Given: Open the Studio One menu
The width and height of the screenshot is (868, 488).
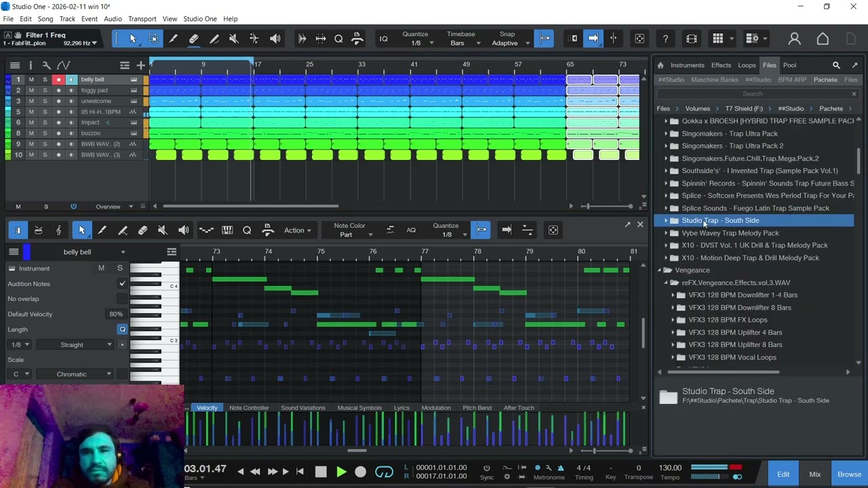Looking at the screenshot, I should [200, 19].
